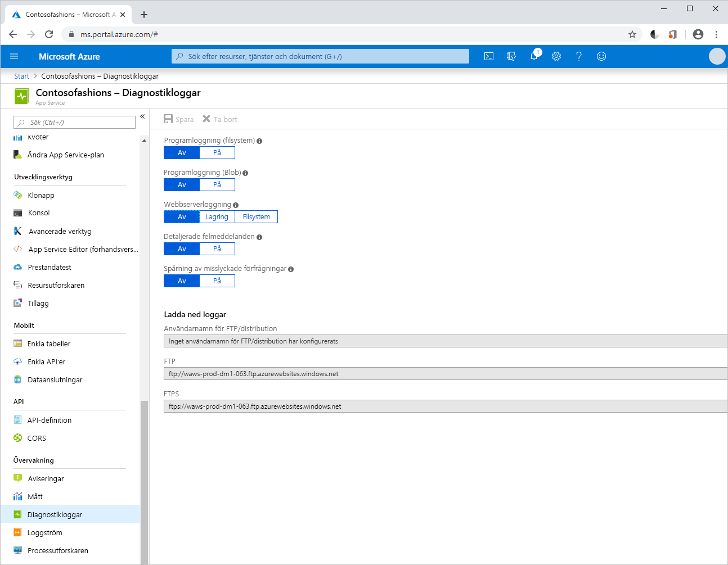Collapse the sidebar with double chevron
The width and height of the screenshot is (728, 565).
coord(143,116)
